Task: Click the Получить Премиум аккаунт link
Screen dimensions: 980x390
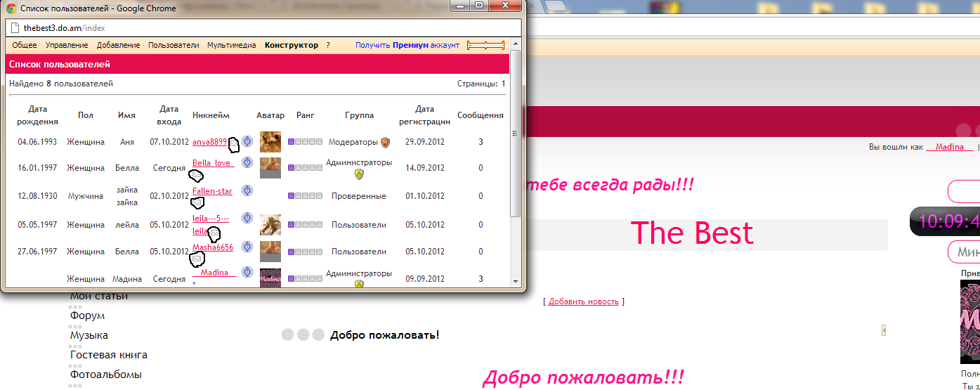Action: (407, 45)
